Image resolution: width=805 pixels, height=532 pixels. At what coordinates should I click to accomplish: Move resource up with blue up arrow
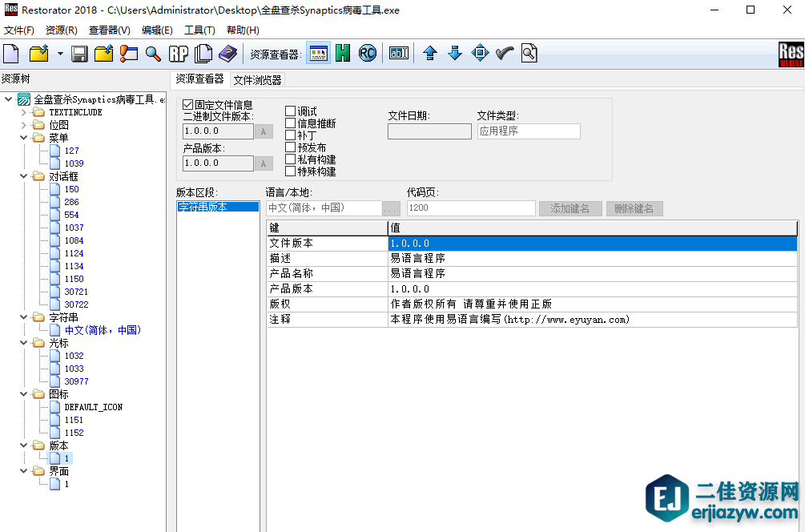coord(430,53)
